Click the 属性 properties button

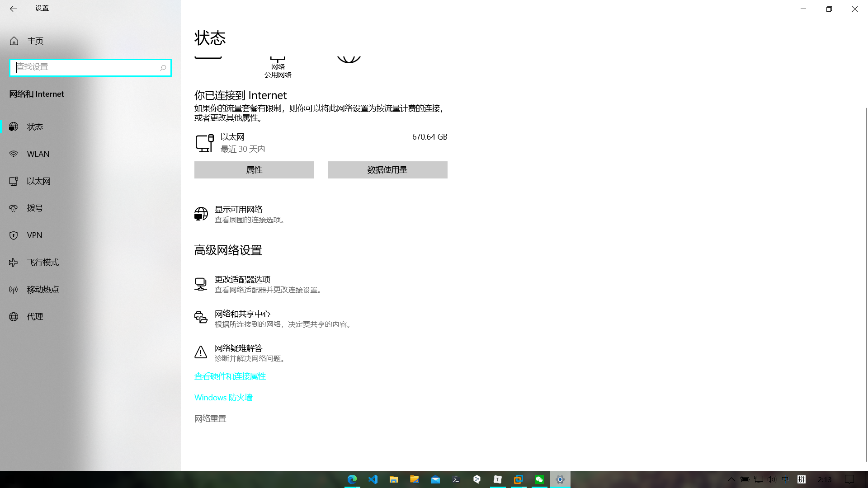coord(254,170)
